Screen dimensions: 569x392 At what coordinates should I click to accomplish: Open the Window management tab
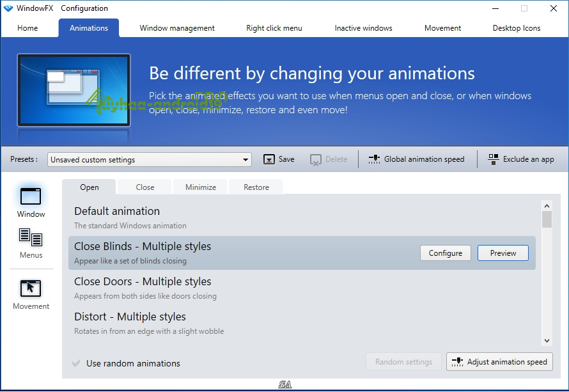177,28
